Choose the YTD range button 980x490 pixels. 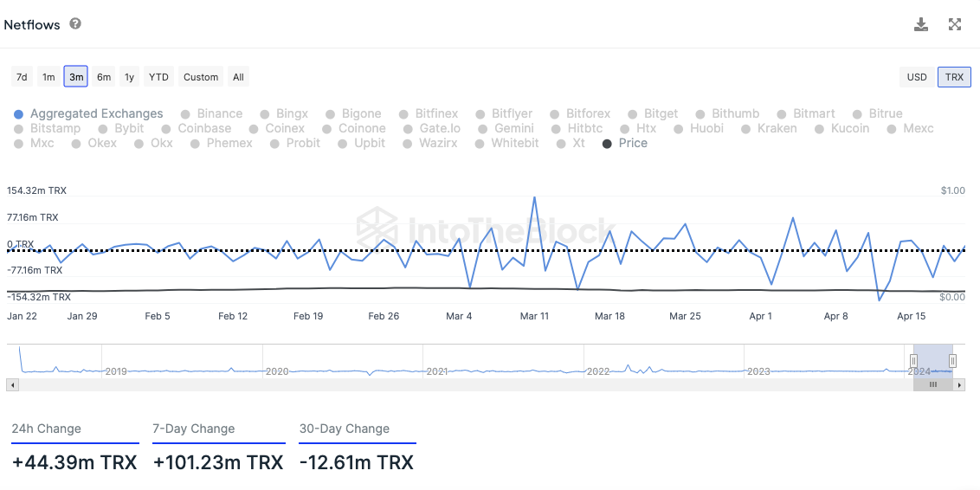click(158, 77)
